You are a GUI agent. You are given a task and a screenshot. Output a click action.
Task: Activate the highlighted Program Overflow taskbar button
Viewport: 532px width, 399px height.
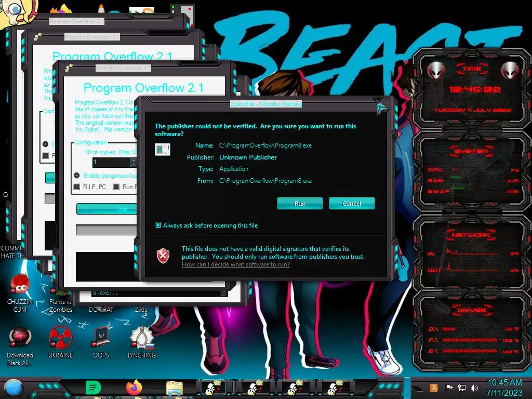pos(214,388)
